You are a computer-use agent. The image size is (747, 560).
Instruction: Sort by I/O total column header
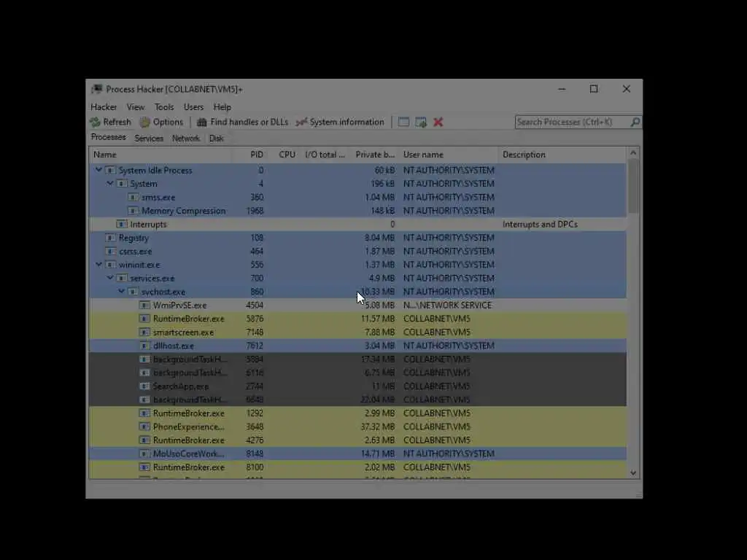point(325,155)
